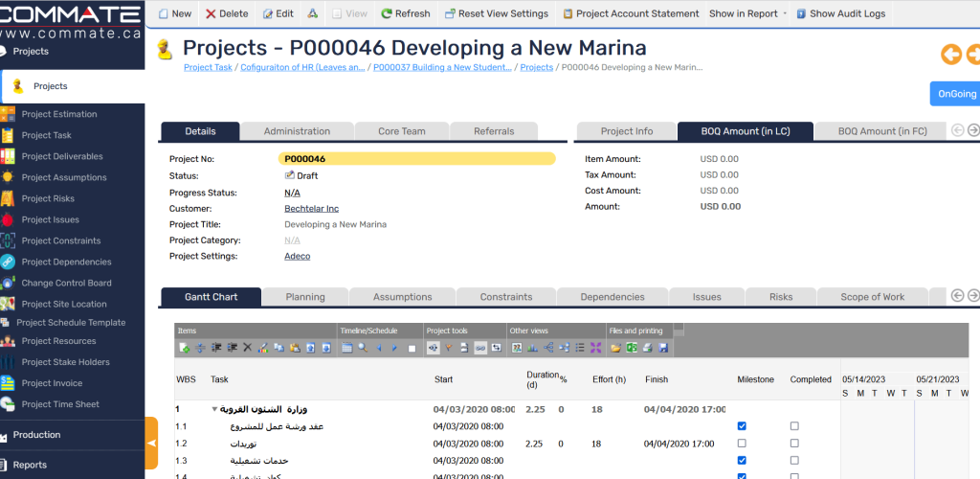The width and height of the screenshot is (980, 479).
Task: Click the Projects breadcrumb link
Action: point(536,67)
